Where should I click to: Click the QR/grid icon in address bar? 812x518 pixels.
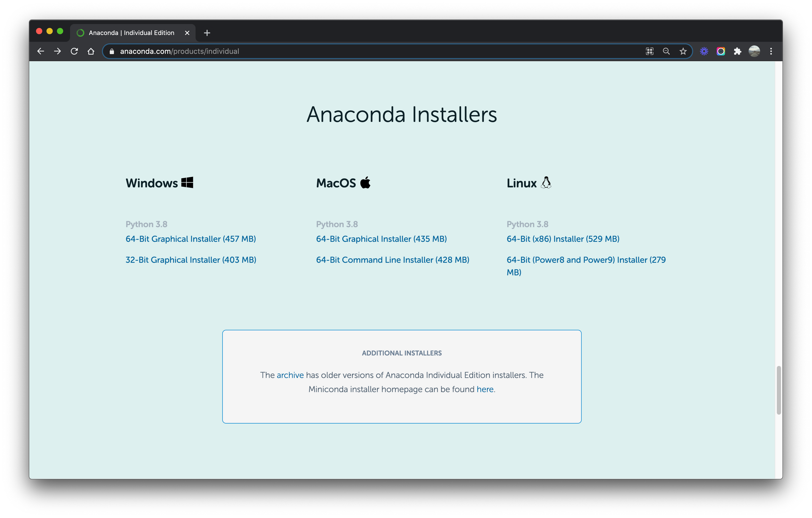coord(650,51)
